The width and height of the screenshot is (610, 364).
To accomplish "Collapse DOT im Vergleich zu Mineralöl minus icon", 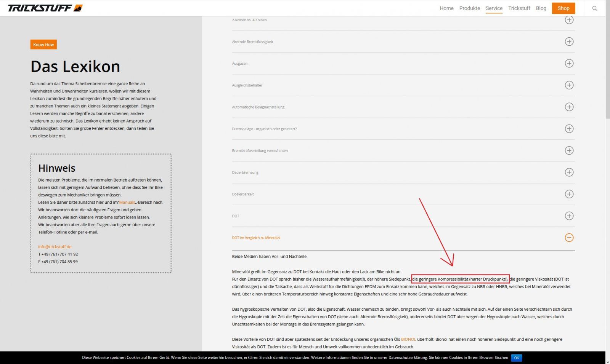I will point(569,238).
